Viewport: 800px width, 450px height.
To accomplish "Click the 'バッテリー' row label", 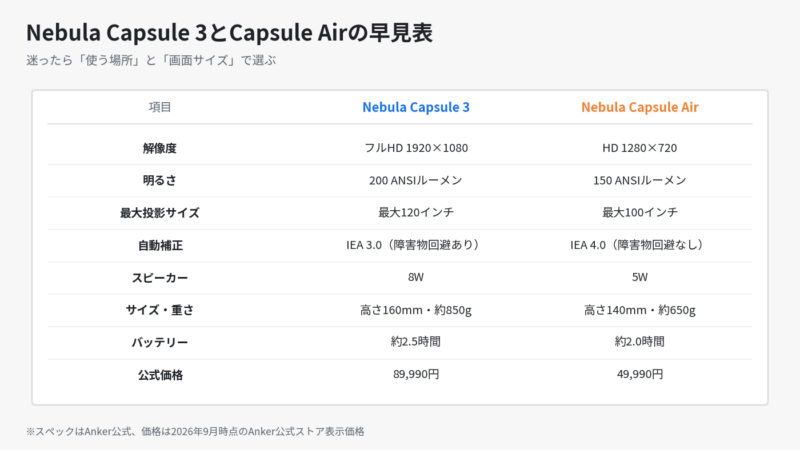I will click(160, 343).
